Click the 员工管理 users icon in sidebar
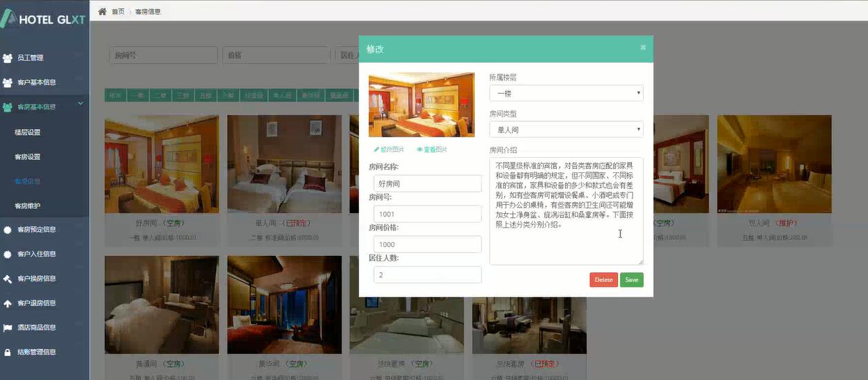This screenshot has width=868, height=380. (x=8, y=58)
